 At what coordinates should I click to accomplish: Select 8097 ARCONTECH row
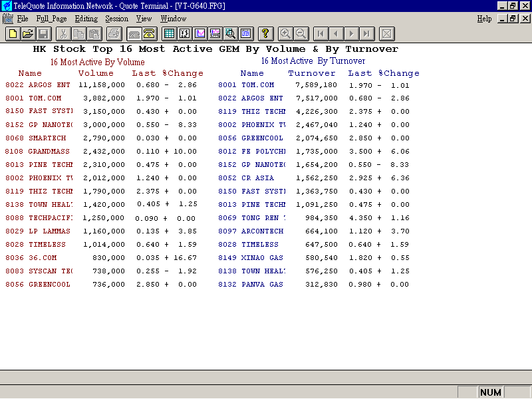(314, 231)
